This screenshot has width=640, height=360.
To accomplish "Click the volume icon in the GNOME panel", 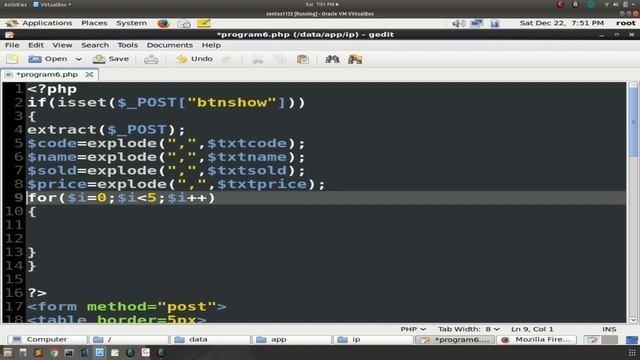I will click(x=458, y=24).
